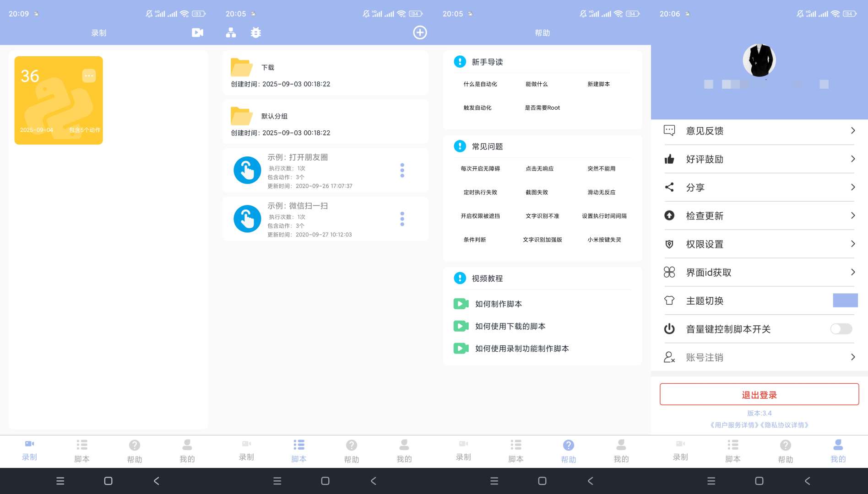Open help topic 新建脚本
Screen dimensions: 868x494
pyautogui.click(x=598, y=84)
